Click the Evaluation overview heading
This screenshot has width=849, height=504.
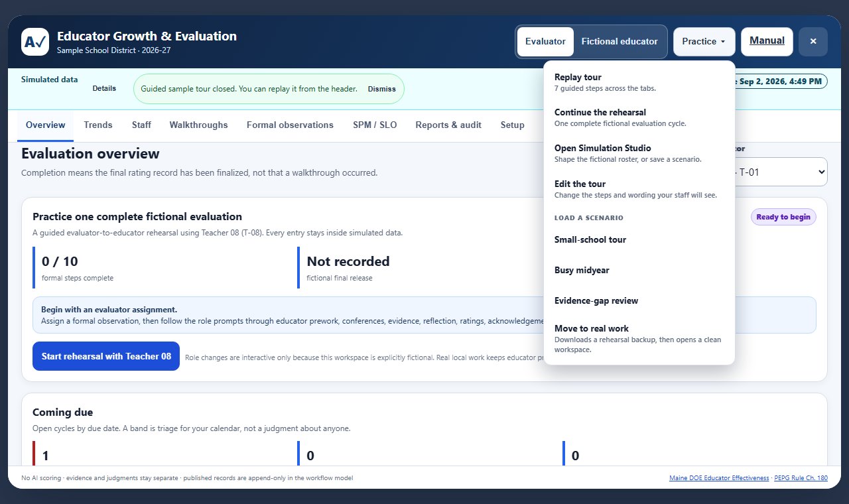(90, 154)
